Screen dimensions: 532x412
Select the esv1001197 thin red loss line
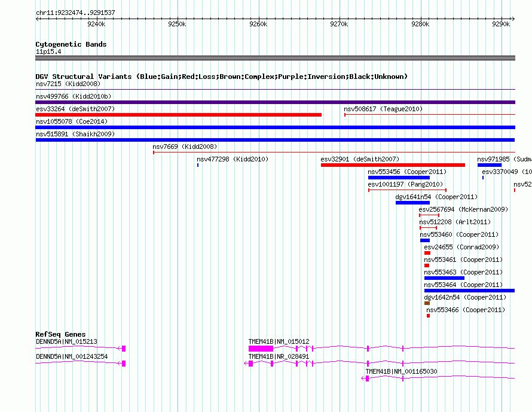tap(407, 190)
